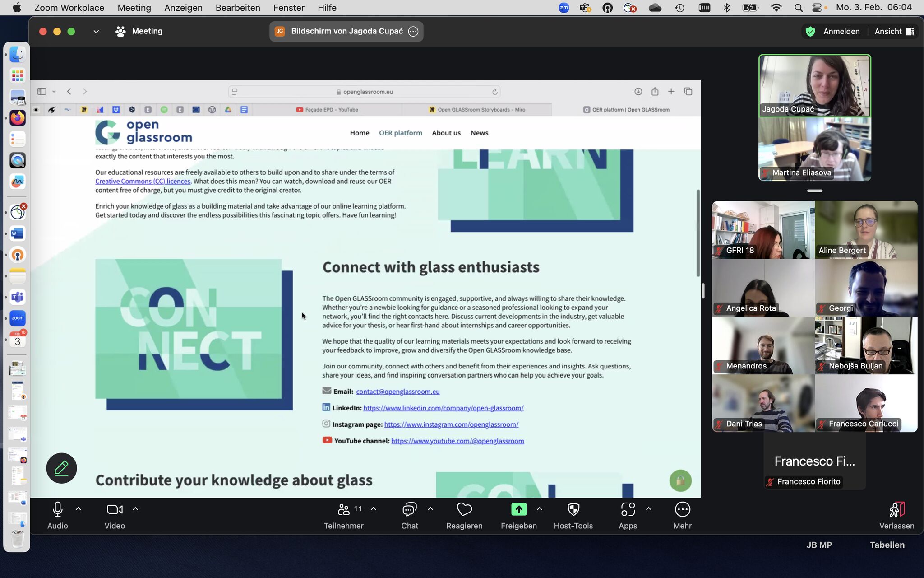Toggle the Ansicht view layout button
Viewport: 924px width, 578px height.
tap(895, 31)
